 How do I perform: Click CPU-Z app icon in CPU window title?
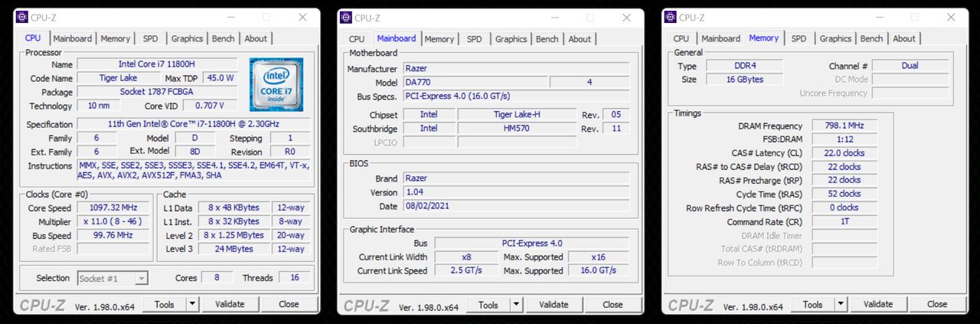point(21,18)
